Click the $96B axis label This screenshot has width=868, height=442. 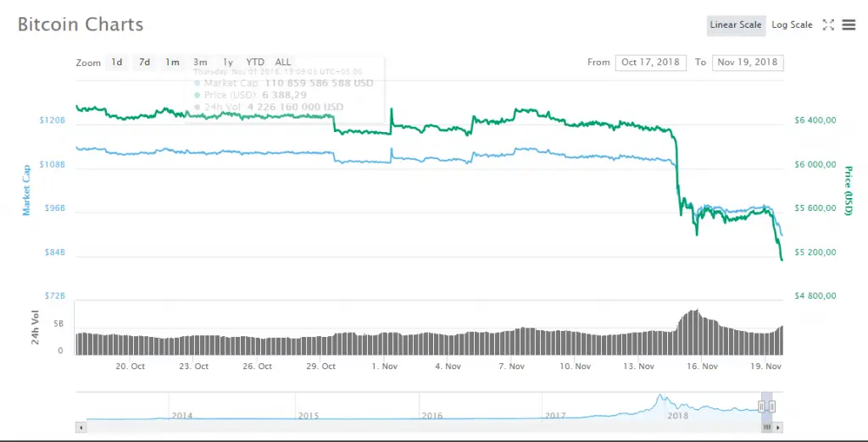point(55,208)
